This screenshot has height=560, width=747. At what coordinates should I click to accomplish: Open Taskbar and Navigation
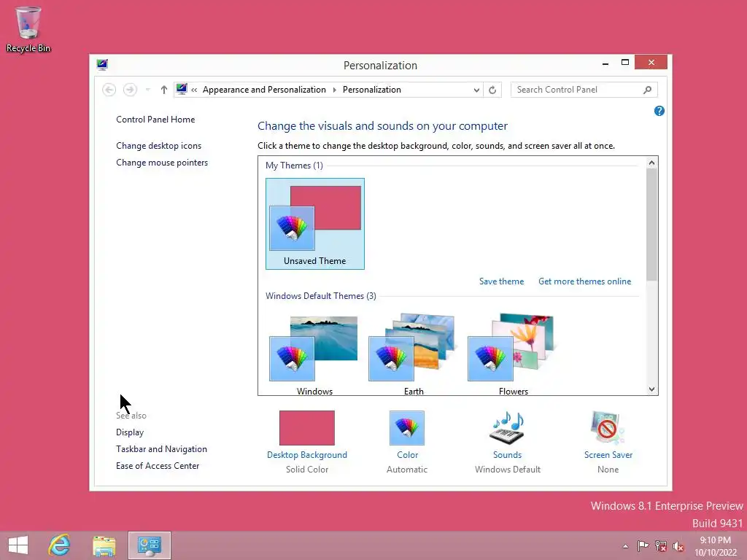point(161,449)
